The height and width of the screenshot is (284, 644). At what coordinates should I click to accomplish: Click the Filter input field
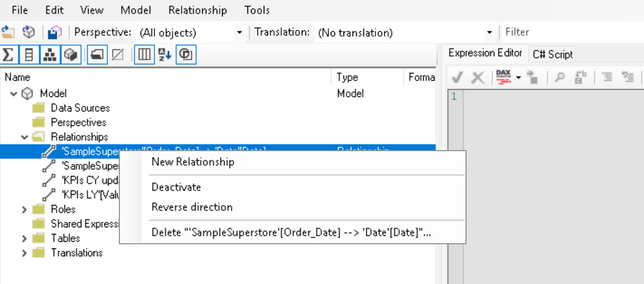click(x=573, y=32)
